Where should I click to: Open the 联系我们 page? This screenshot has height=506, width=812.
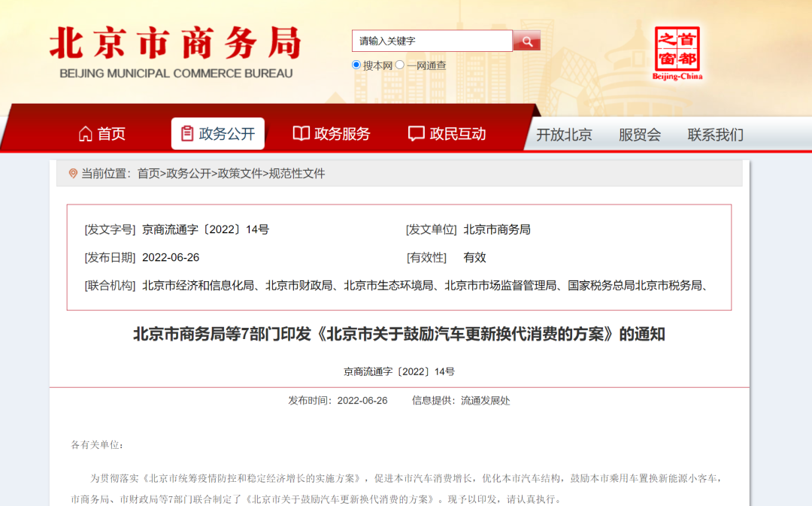tap(715, 135)
